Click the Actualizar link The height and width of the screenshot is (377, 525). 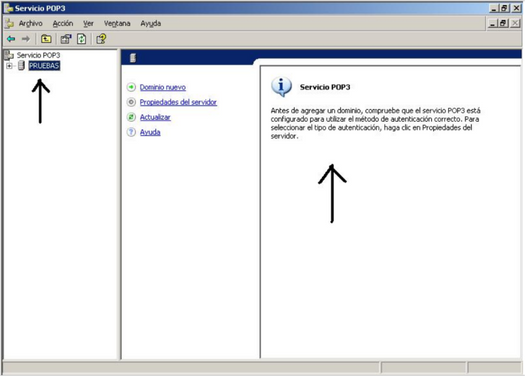point(155,117)
